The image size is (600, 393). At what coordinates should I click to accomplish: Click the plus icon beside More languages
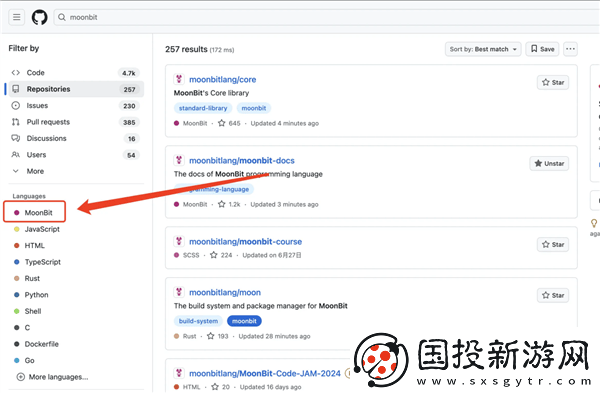tap(21, 377)
